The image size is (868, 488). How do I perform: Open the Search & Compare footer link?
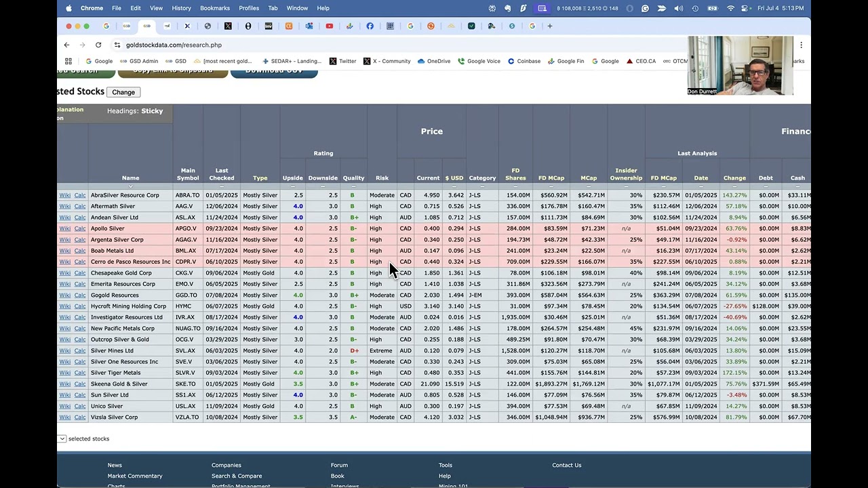pos(237,476)
